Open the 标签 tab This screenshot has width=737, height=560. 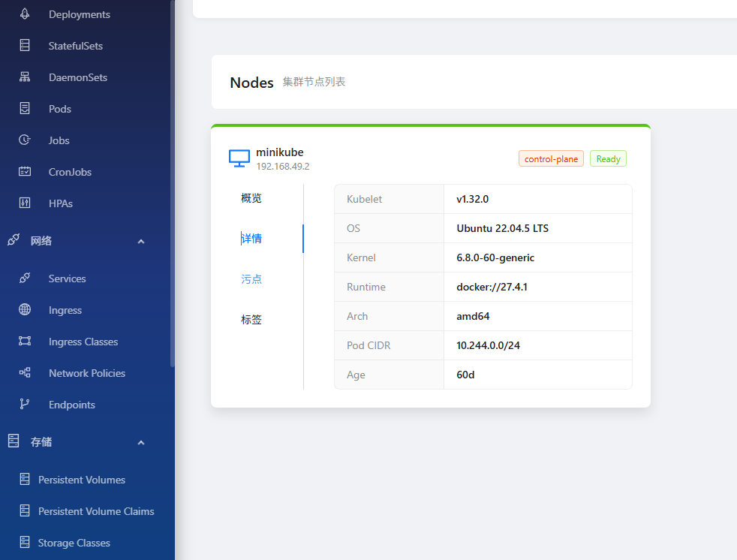(x=251, y=319)
